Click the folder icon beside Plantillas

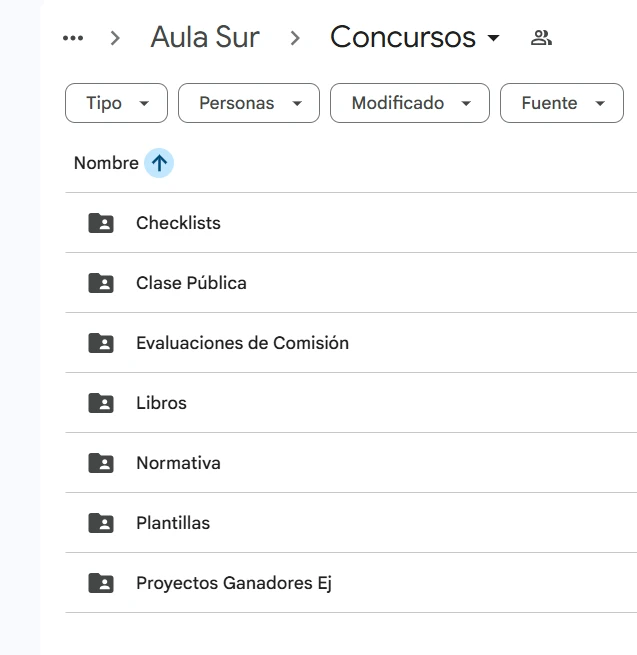pos(101,523)
